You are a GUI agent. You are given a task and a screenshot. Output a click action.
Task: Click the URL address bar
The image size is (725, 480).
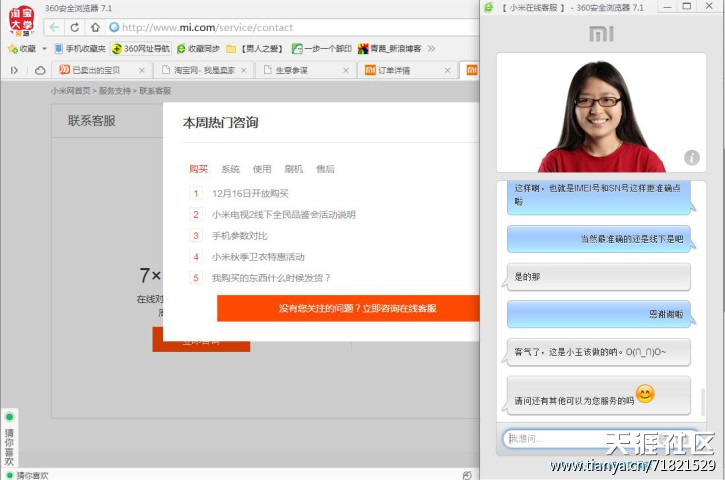(x=292, y=27)
